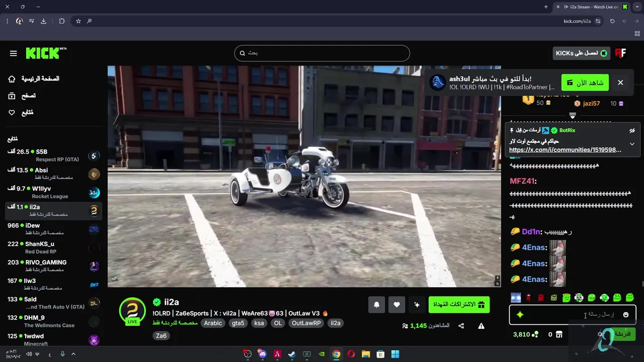Open File Explorer from the taskbar
The height and width of the screenshot is (362, 644).
coord(366,354)
